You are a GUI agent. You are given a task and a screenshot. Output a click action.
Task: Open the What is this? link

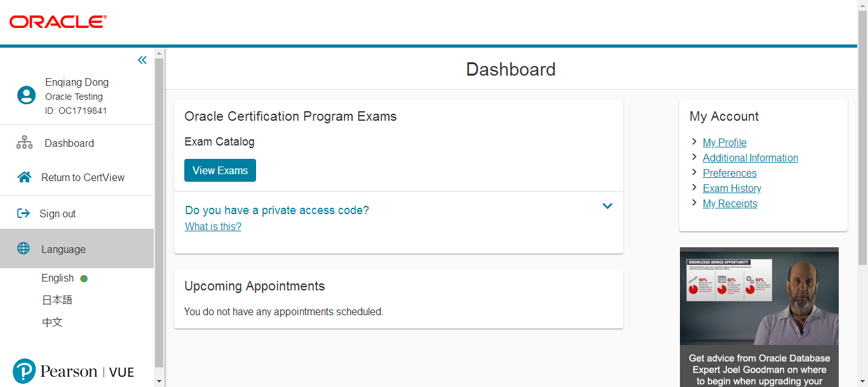[x=213, y=227]
